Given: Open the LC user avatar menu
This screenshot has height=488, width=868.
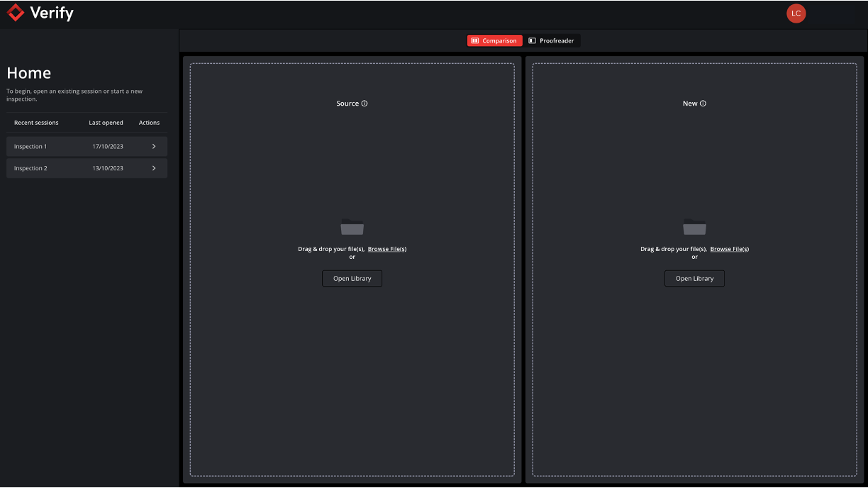Looking at the screenshot, I should (x=796, y=13).
